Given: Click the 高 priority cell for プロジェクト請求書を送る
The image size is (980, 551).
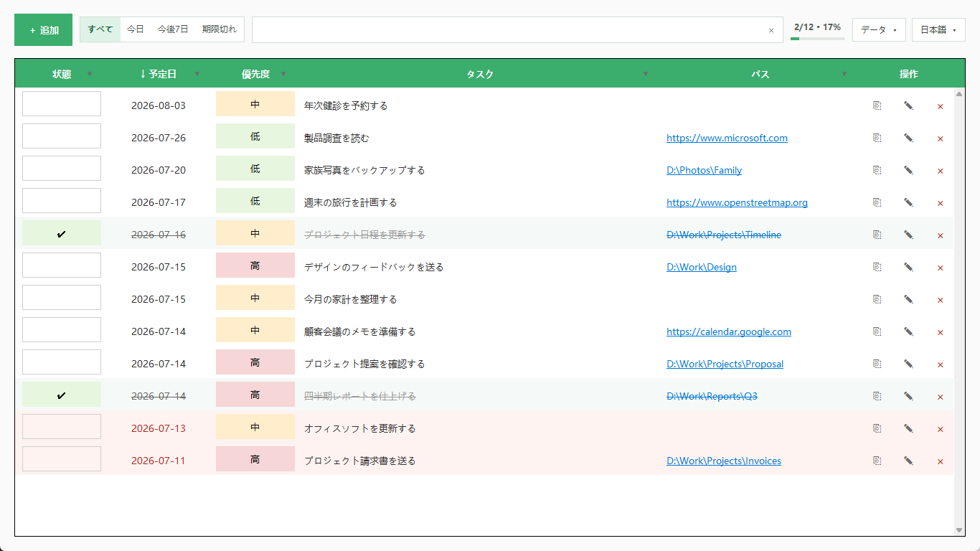Looking at the screenshot, I should click(x=255, y=458).
